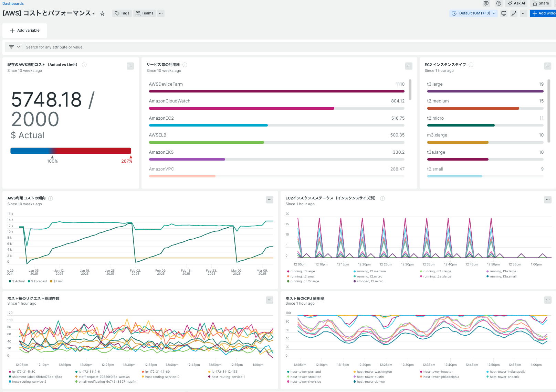Open menu of the EC2 インスタンスタイプ widget
The width and height of the screenshot is (556, 392).
548,66
